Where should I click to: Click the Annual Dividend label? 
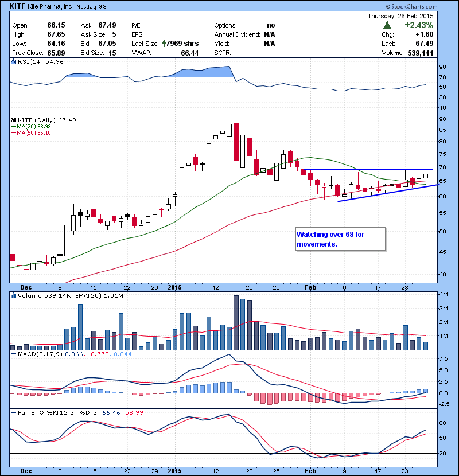(x=238, y=34)
